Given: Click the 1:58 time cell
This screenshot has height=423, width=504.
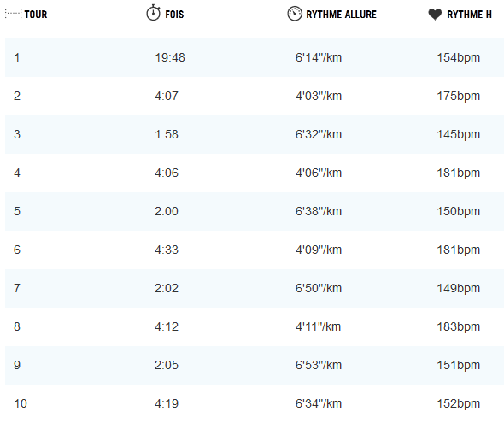Looking at the screenshot, I should click(x=167, y=134).
